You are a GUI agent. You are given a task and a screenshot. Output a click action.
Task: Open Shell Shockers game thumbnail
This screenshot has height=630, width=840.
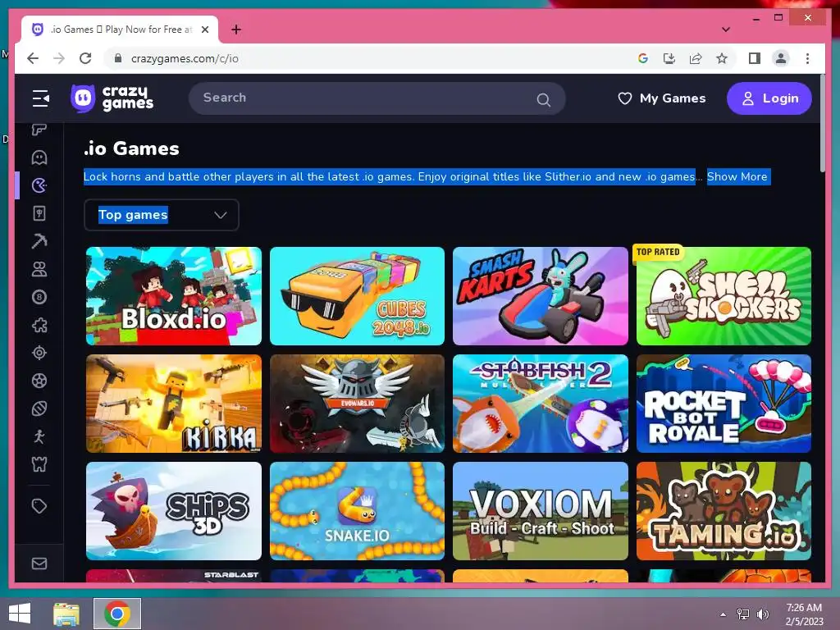pos(724,296)
